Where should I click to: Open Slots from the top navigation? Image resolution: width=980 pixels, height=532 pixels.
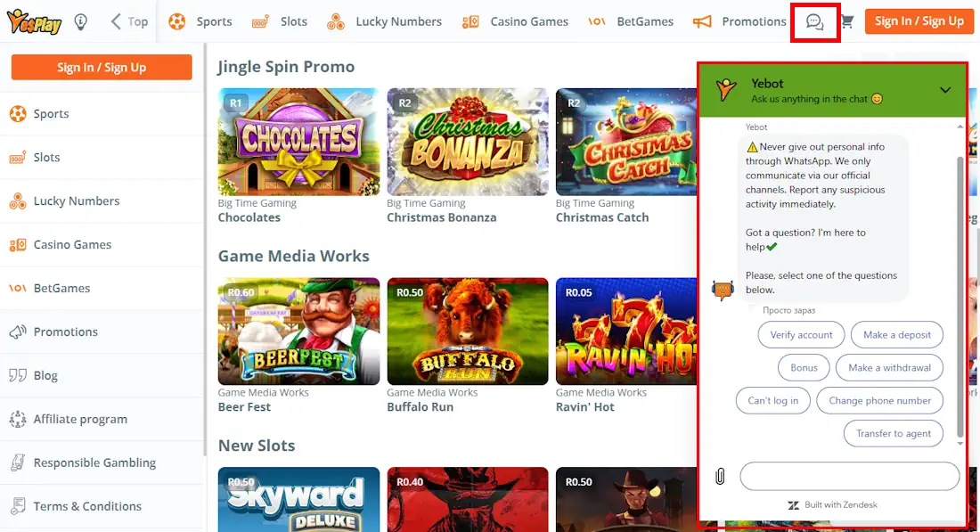(x=293, y=20)
